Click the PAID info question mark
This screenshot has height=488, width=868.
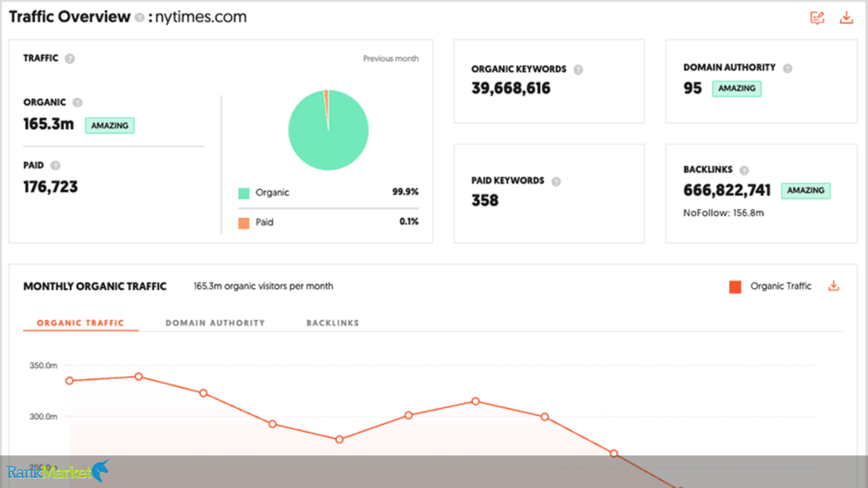pos(55,165)
